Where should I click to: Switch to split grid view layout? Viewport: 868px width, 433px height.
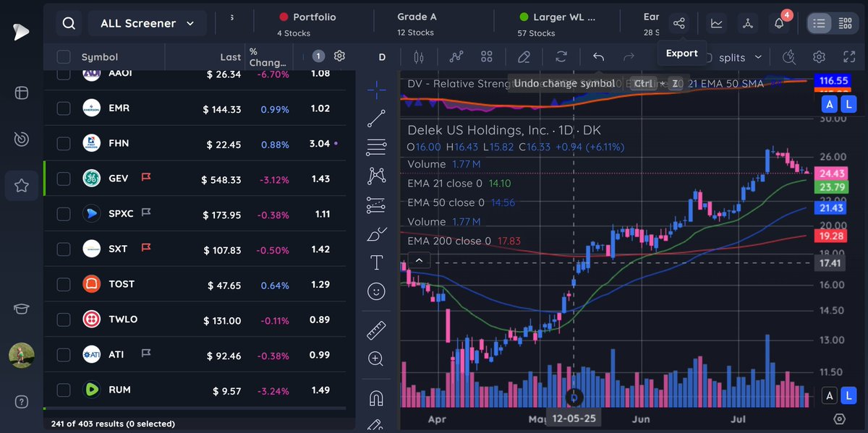(844, 23)
